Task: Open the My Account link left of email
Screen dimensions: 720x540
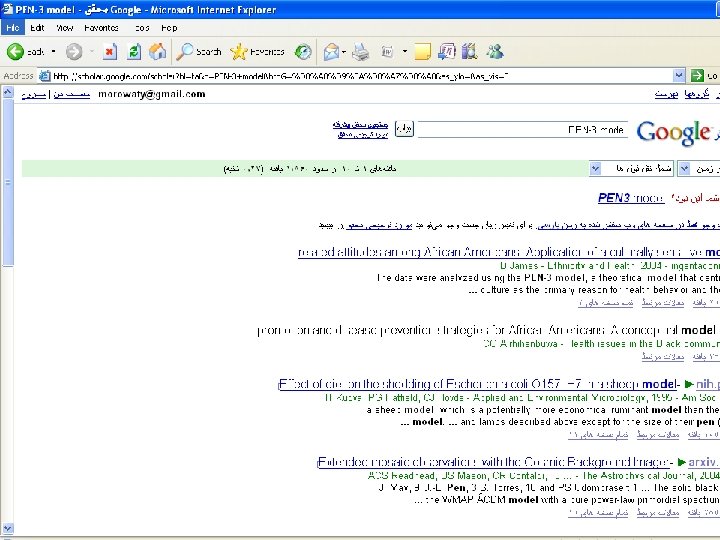Action: click(x=72, y=95)
